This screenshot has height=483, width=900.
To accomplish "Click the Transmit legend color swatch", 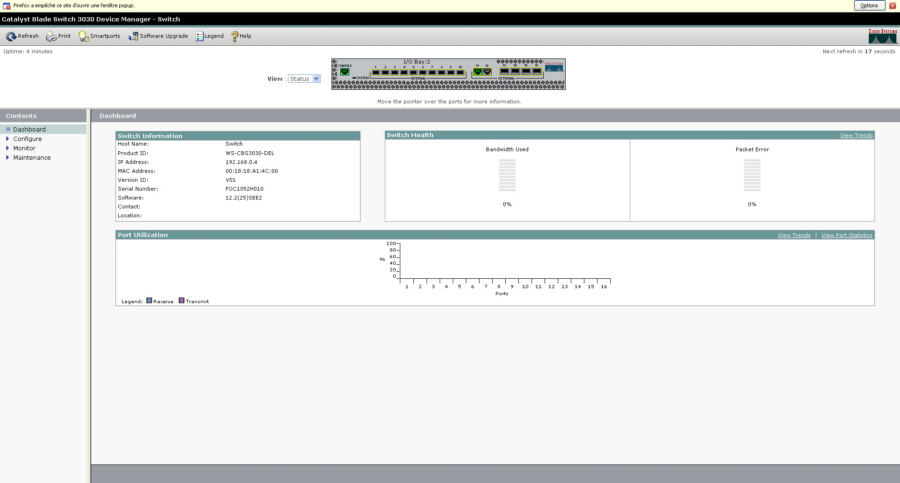I will click(181, 300).
